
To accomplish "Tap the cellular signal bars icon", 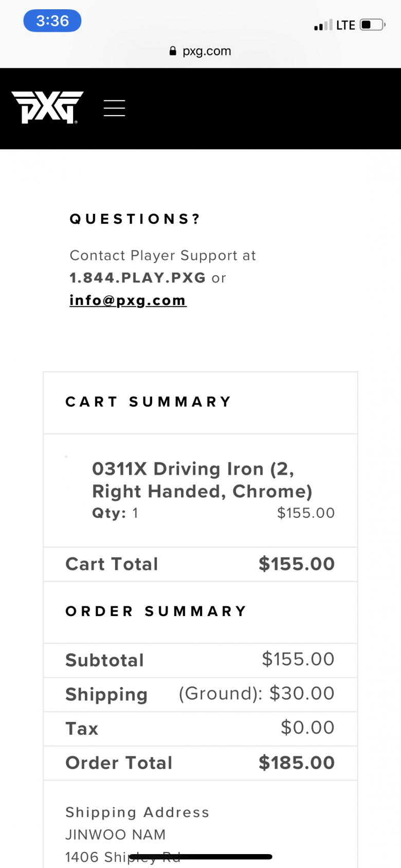I will coord(323,25).
